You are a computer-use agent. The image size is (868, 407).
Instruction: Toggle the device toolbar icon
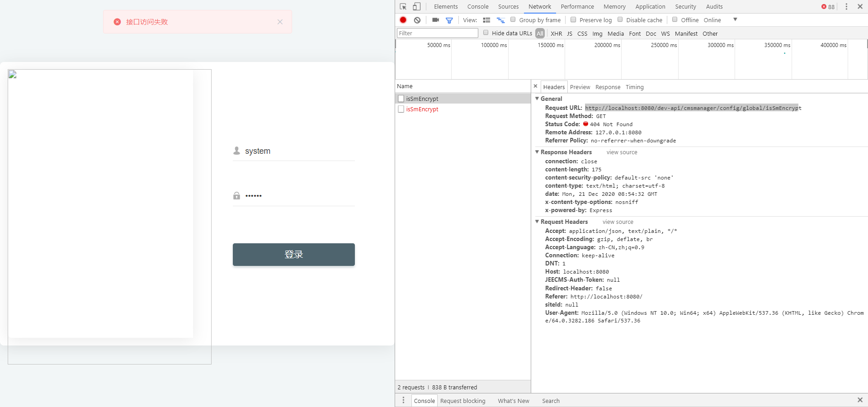click(x=417, y=6)
